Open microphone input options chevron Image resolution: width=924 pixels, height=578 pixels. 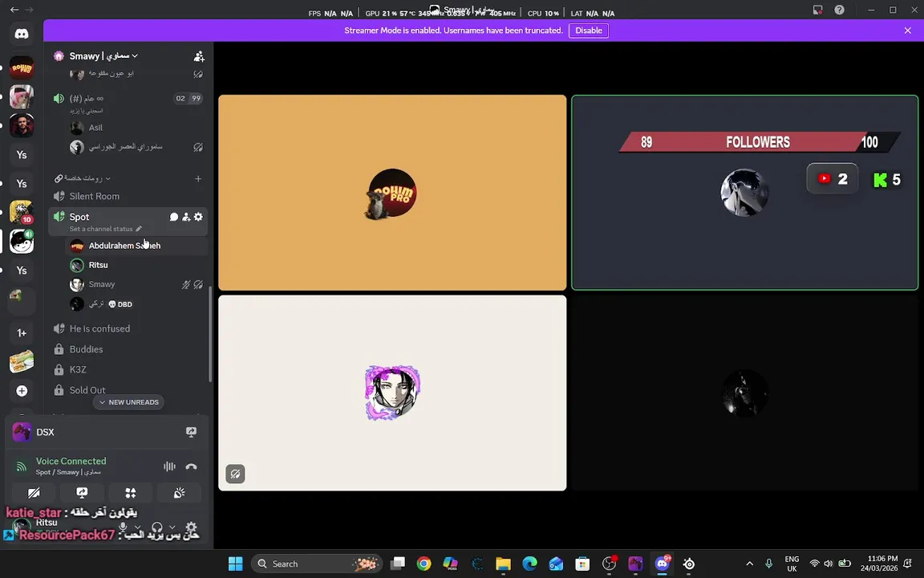click(137, 527)
